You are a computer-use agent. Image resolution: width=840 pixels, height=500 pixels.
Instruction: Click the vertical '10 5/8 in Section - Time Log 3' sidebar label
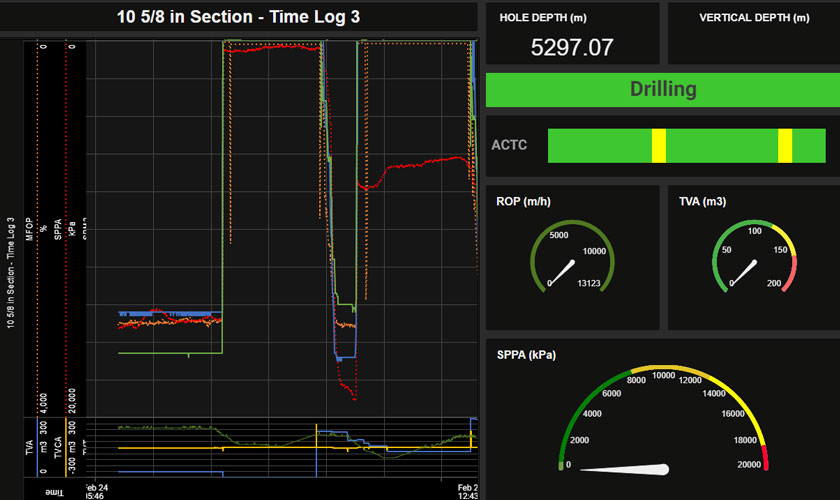click(x=10, y=272)
